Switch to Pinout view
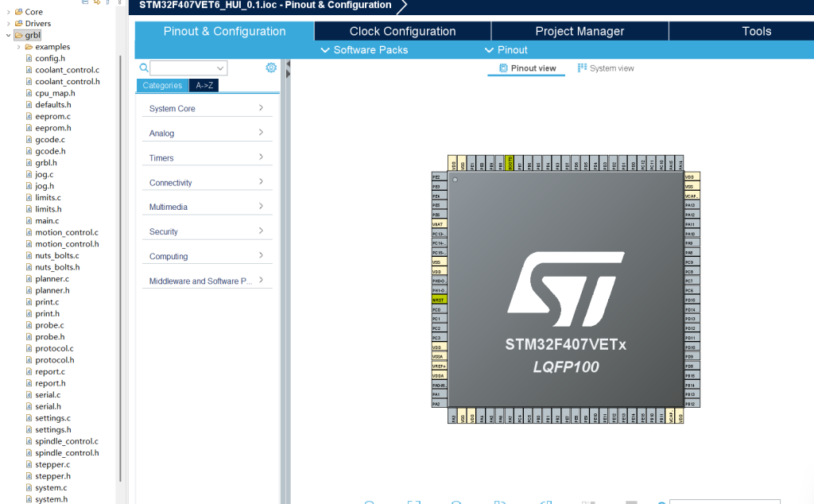 pyautogui.click(x=527, y=68)
